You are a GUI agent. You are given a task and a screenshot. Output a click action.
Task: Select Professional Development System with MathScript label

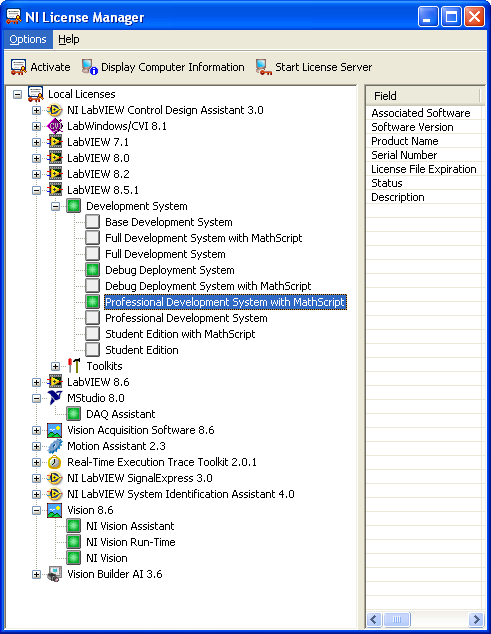225,302
